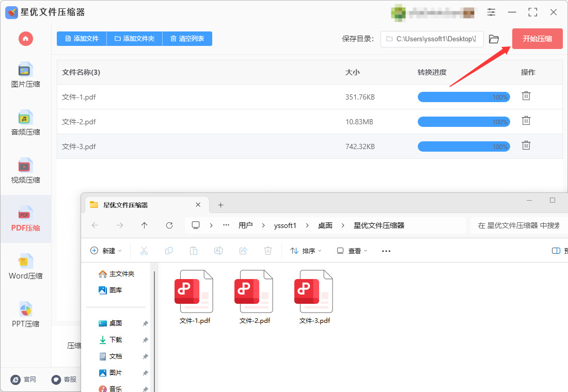Select 视频压缩 video compression tool
568x392 pixels.
click(25, 171)
